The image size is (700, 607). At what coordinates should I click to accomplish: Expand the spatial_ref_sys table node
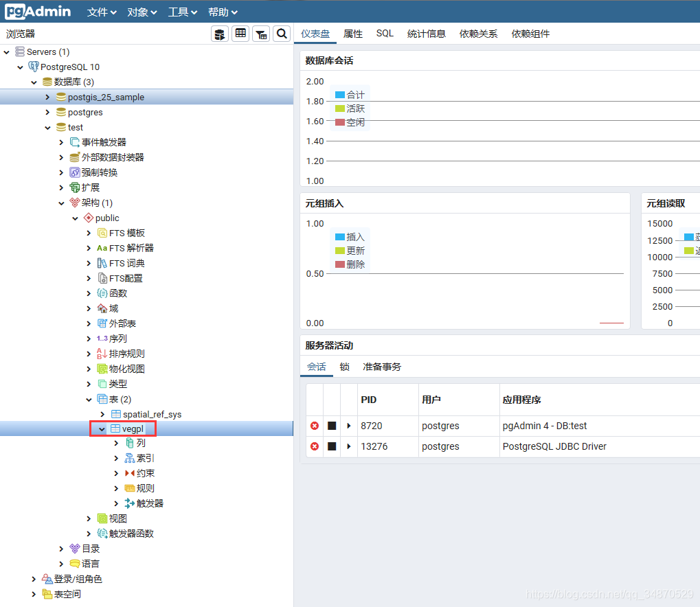click(102, 414)
